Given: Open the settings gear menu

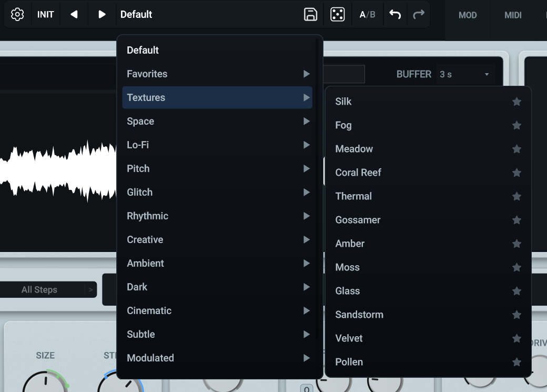Looking at the screenshot, I should click(17, 14).
